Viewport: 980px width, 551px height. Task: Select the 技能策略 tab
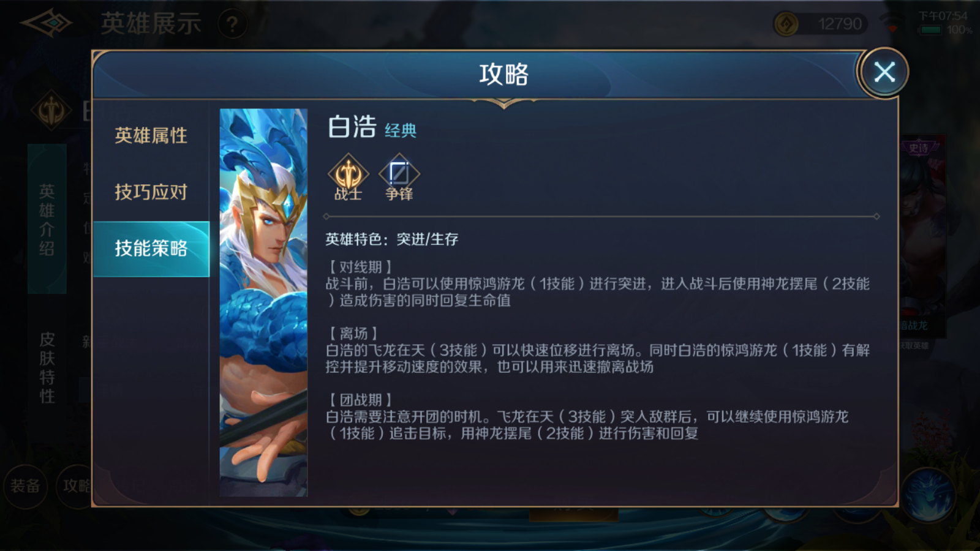coord(151,249)
